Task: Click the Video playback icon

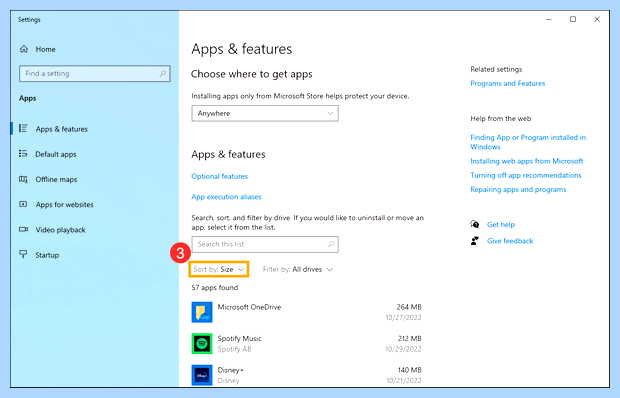Action: pyautogui.click(x=23, y=230)
